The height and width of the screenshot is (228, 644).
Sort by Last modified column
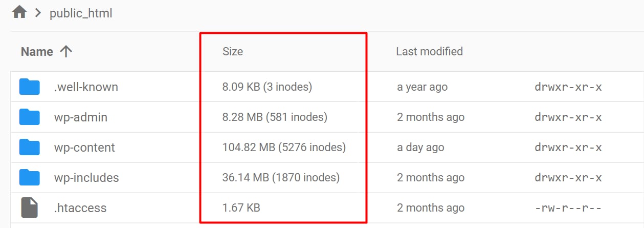tap(429, 51)
